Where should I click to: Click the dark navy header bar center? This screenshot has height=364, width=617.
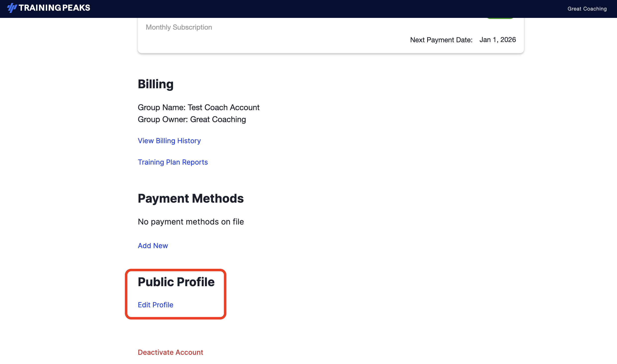pyautogui.click(x=308, y=9)
